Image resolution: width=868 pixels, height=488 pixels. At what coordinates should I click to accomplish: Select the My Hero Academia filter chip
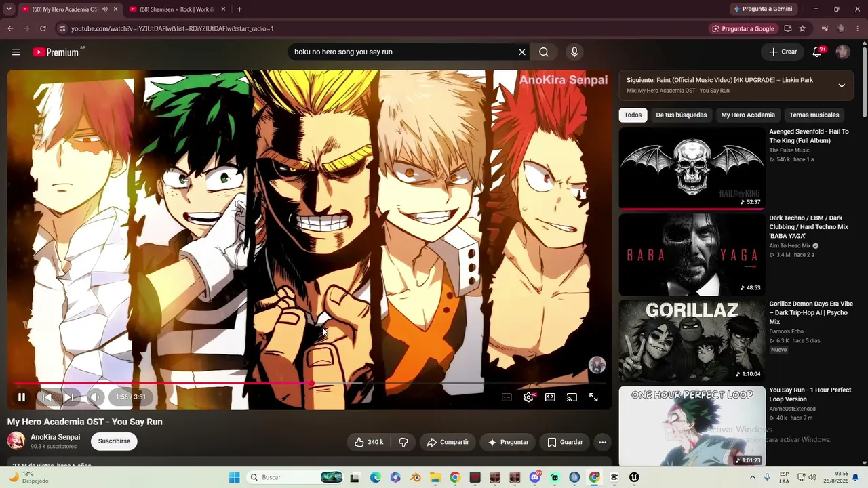748,115
